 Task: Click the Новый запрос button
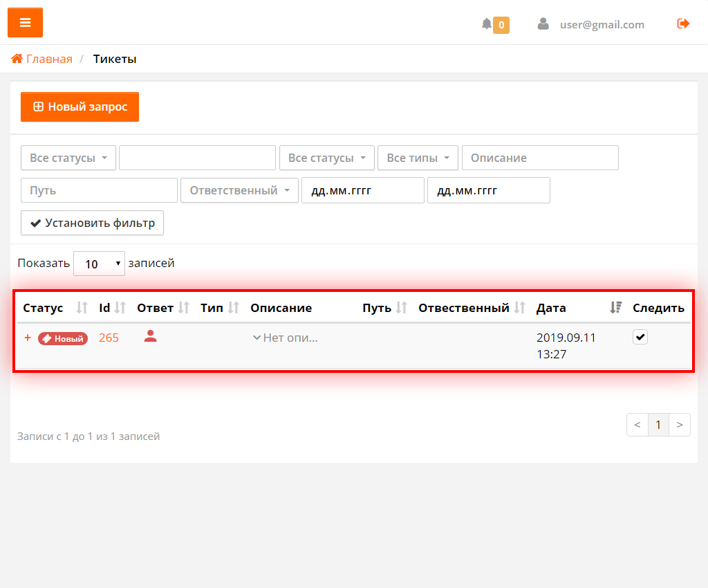pyautogui.click(x=80, y=107)
